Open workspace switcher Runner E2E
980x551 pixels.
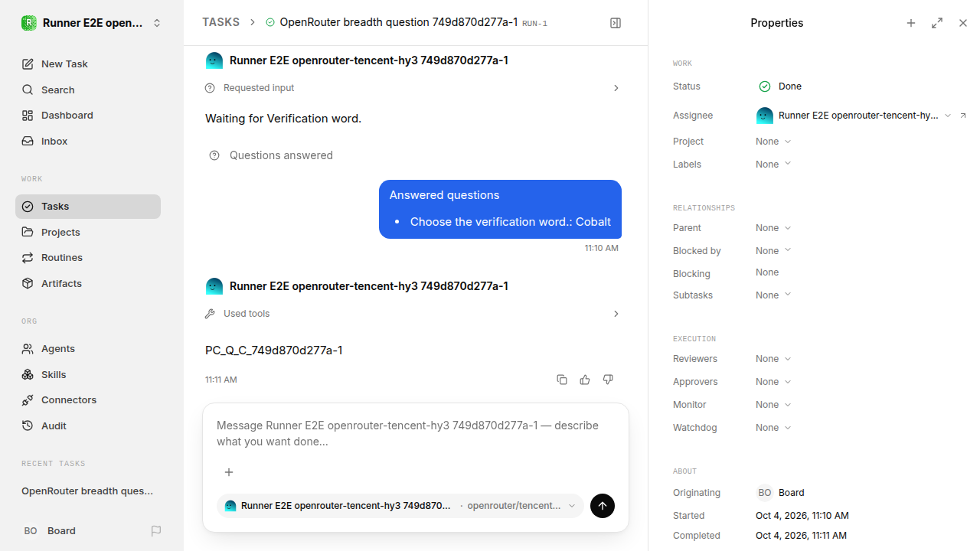point(92,23)
